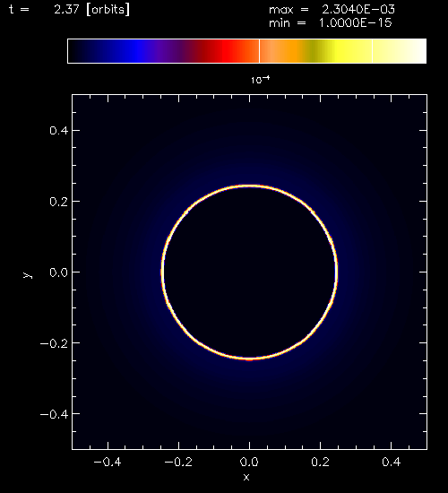This screenshot has height=493, width=448.
Task: Click the bottom of the bright ring
Action: [x=250, y=359]
